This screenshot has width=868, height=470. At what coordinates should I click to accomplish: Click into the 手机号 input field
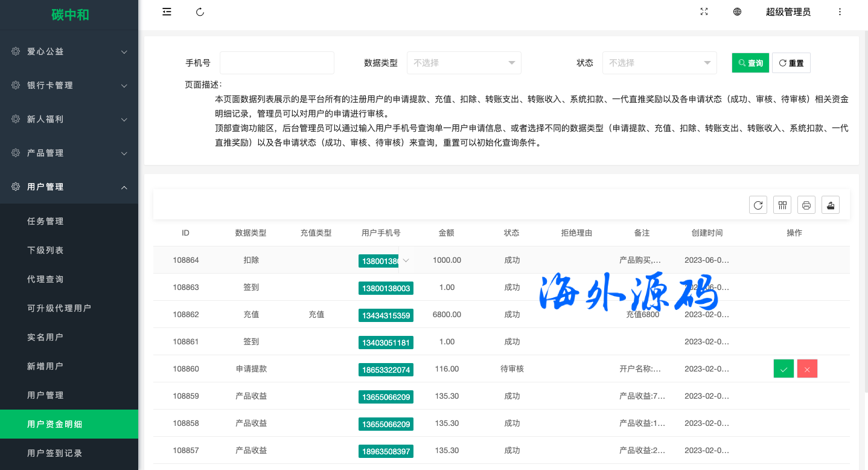tap(276, 63)
